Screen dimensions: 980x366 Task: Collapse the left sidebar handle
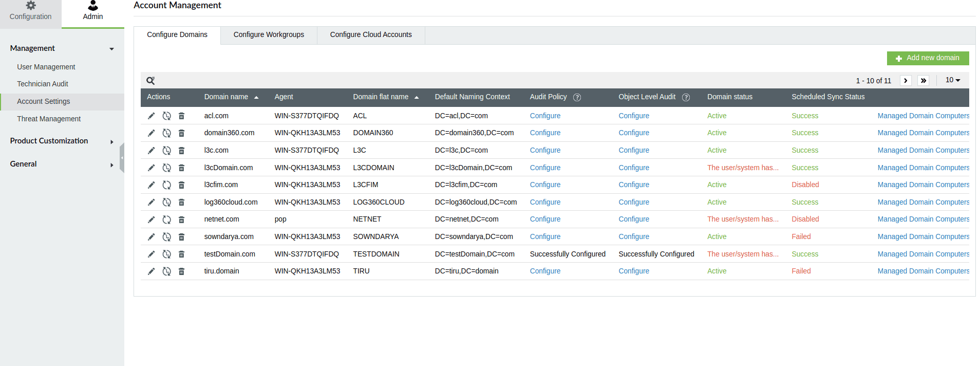[122, 158]
